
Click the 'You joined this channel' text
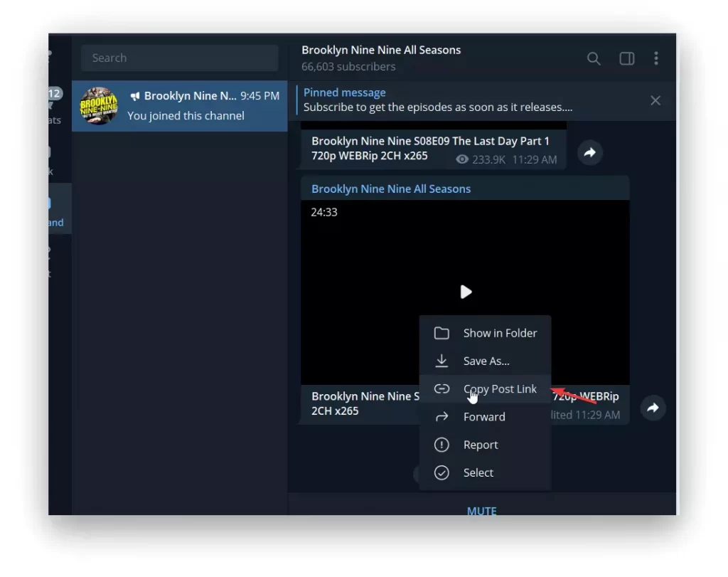pos(186,116)
